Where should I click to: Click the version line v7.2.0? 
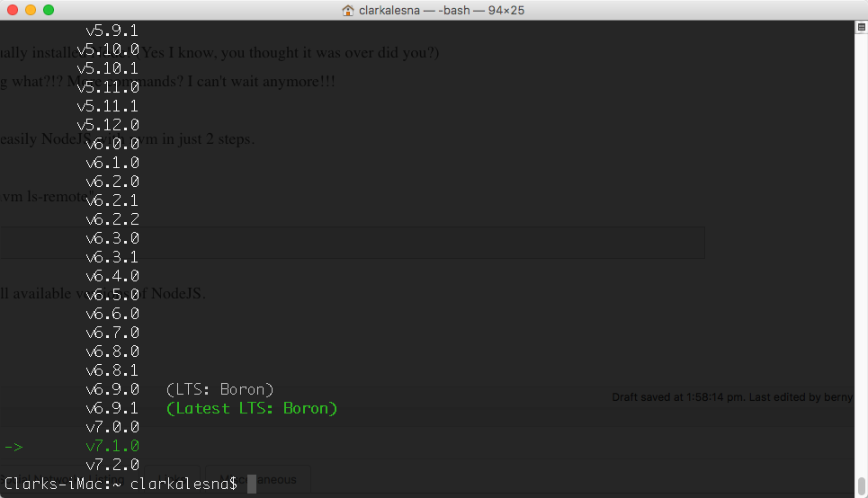tap(112, 464)
